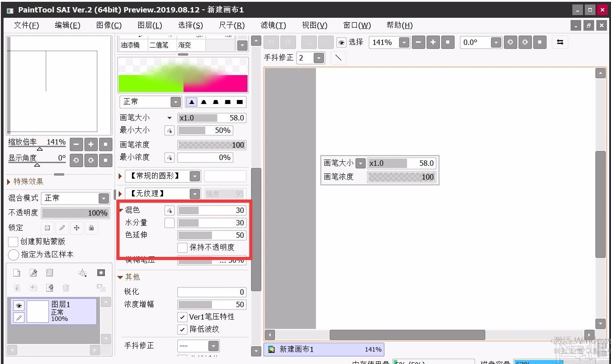
Task: Open the 混合模式 dropdown
Action: [x=104, y=198]
